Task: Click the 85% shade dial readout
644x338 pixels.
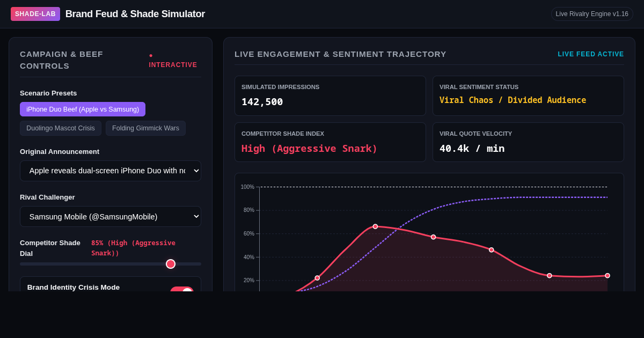Action: click(x=133, y=248)
